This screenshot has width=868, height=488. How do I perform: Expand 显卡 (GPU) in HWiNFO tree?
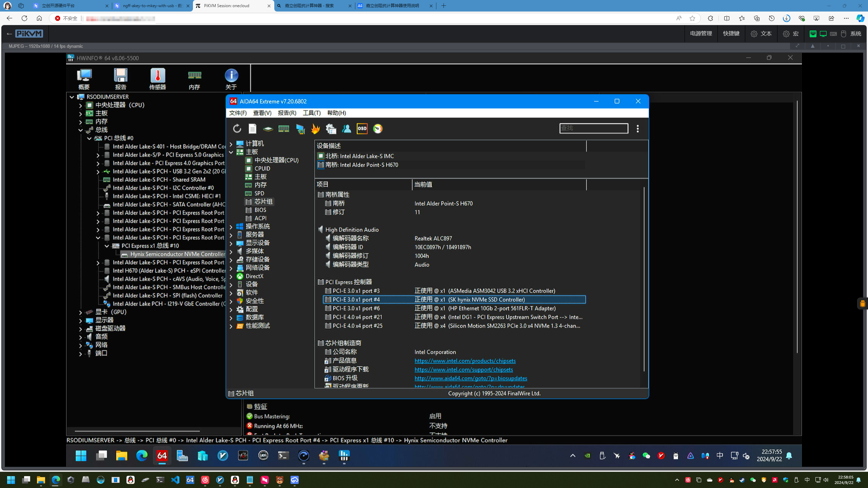click(x=80, y=312)
